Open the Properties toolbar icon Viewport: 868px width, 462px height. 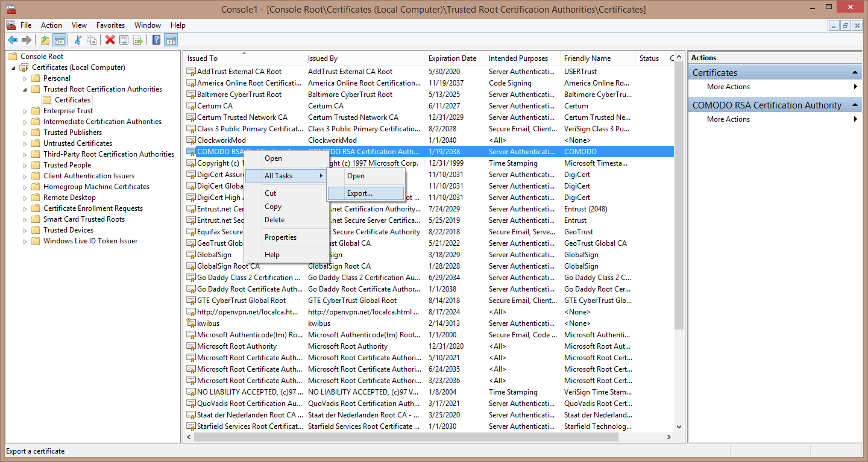(x=124, y=40)
